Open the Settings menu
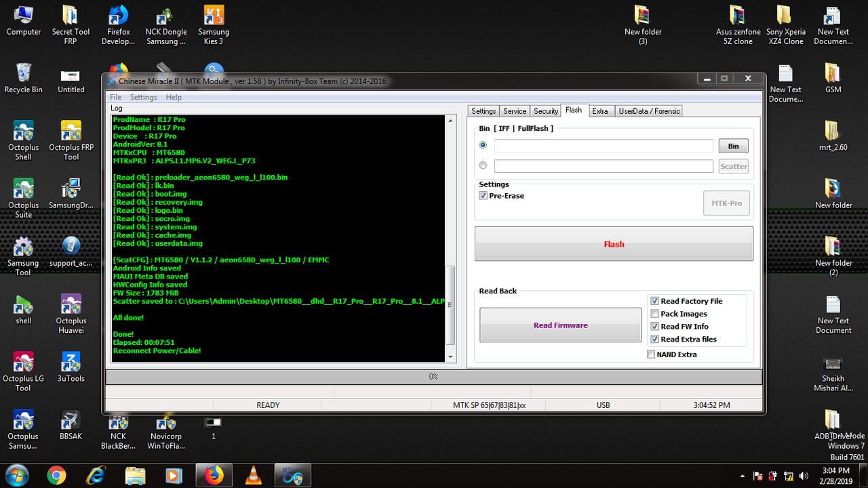The image size is (868, 488). tap(143, 98)
